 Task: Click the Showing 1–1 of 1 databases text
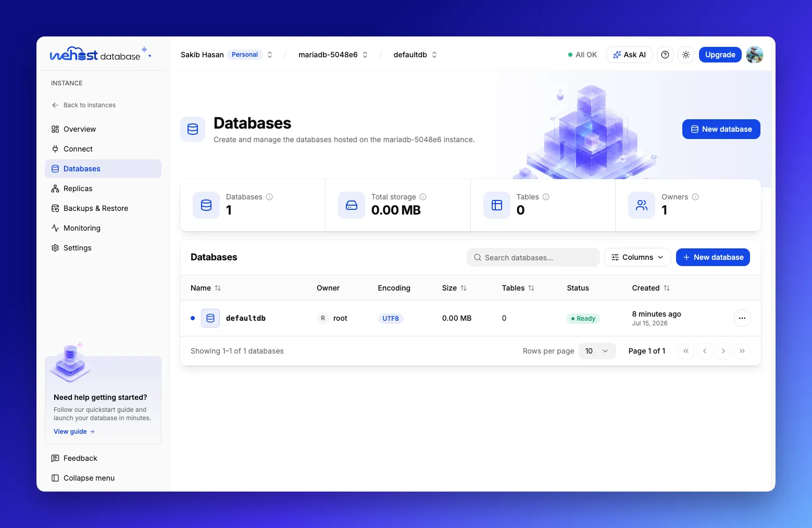(237, 351)
